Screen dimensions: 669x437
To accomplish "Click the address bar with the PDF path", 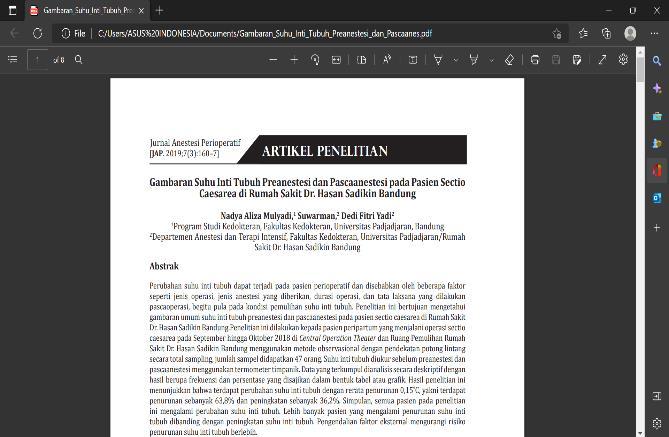I will coord(265,33).
